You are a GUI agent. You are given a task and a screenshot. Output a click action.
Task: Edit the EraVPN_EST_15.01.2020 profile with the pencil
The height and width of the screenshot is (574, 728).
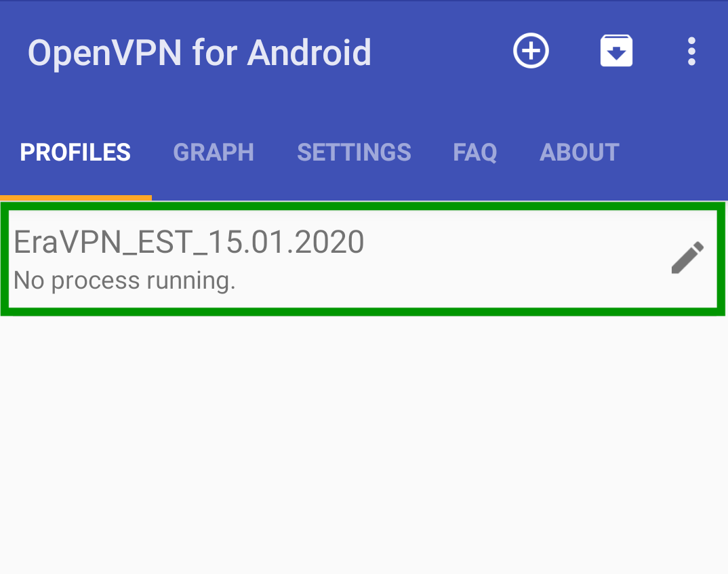pos(687,258)
